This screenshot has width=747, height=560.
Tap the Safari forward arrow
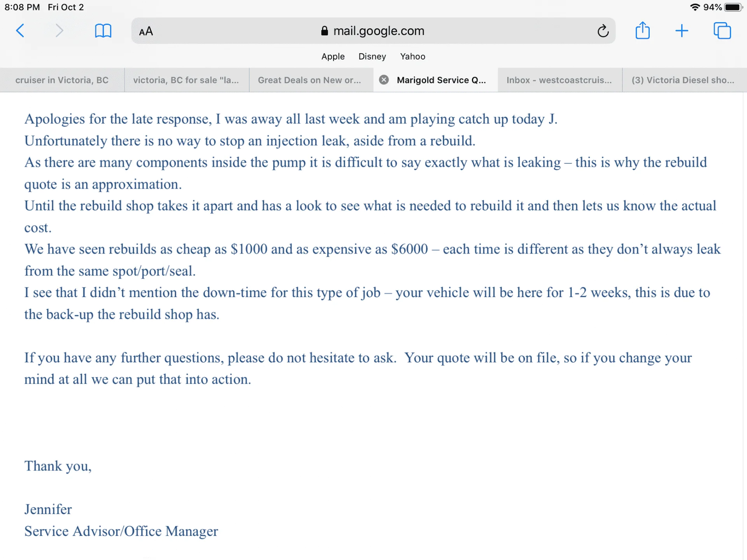click(x=59, y=30)
